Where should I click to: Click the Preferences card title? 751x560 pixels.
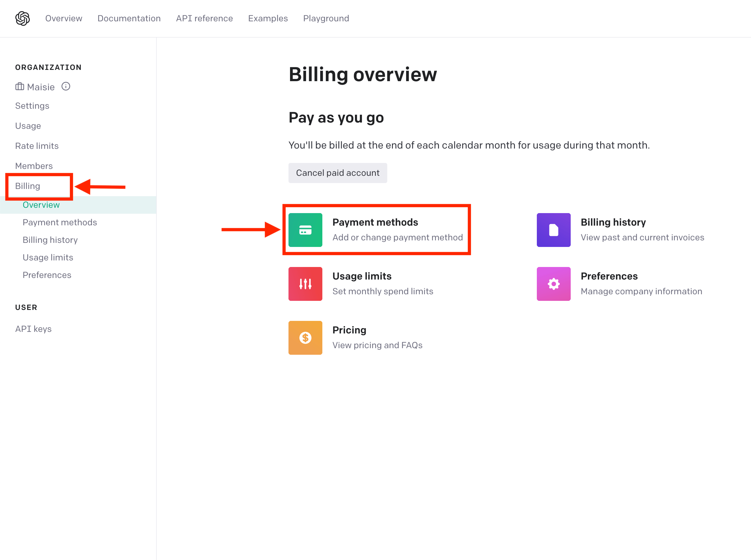(609, 276)
